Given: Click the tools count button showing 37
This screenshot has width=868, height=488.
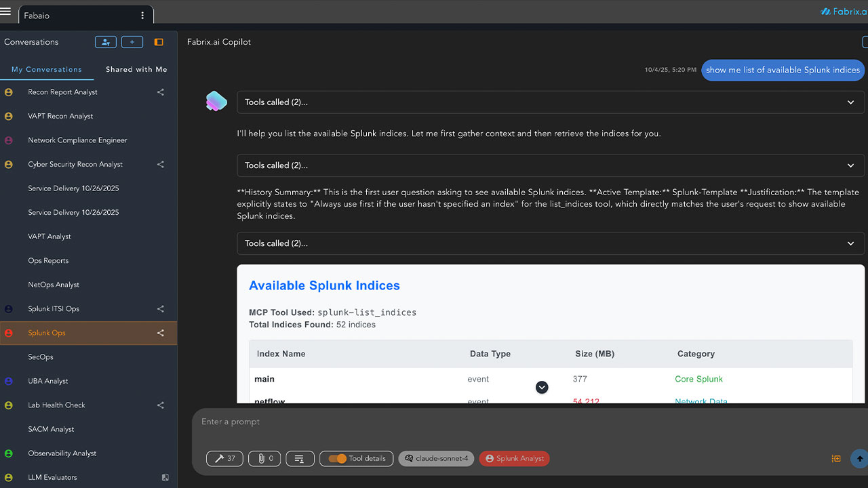Looking at the screenshot, I should [x=224, y=459].
